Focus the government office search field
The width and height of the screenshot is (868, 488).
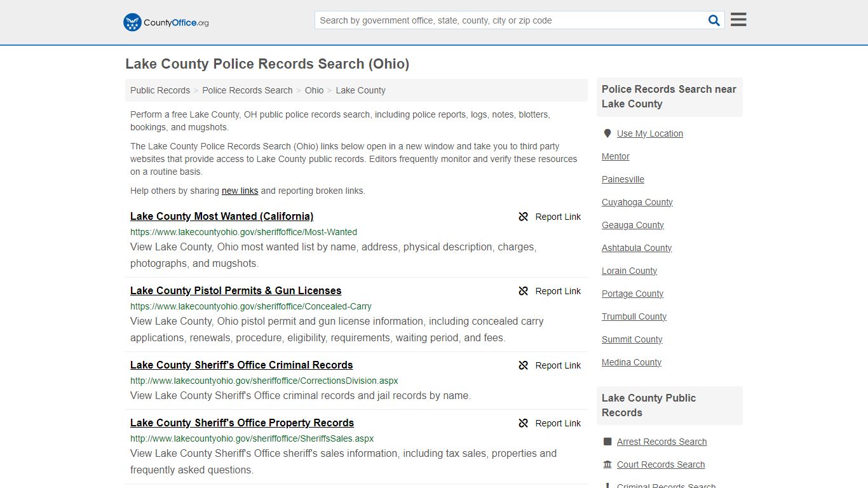[x=510, y=20]
